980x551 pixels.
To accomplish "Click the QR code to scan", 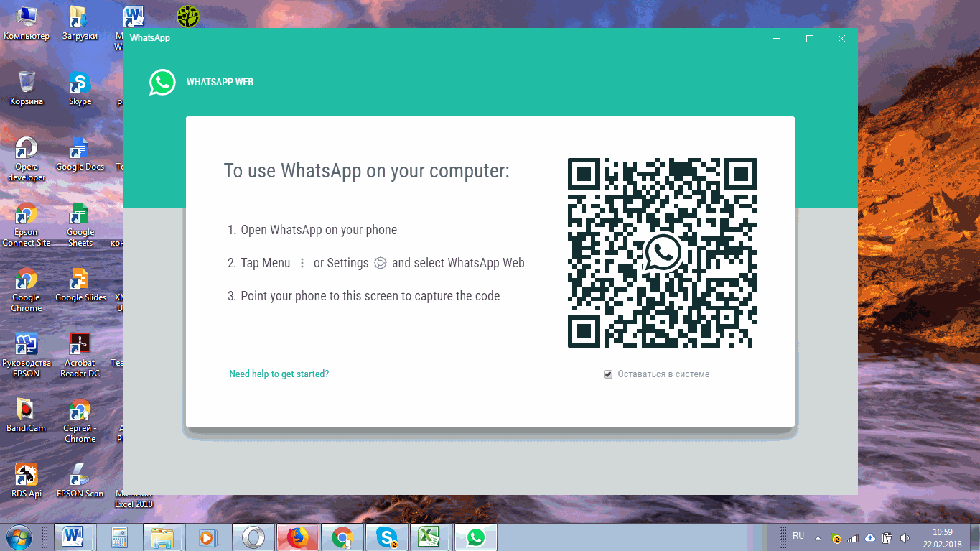I will click(x=662, y=253).
